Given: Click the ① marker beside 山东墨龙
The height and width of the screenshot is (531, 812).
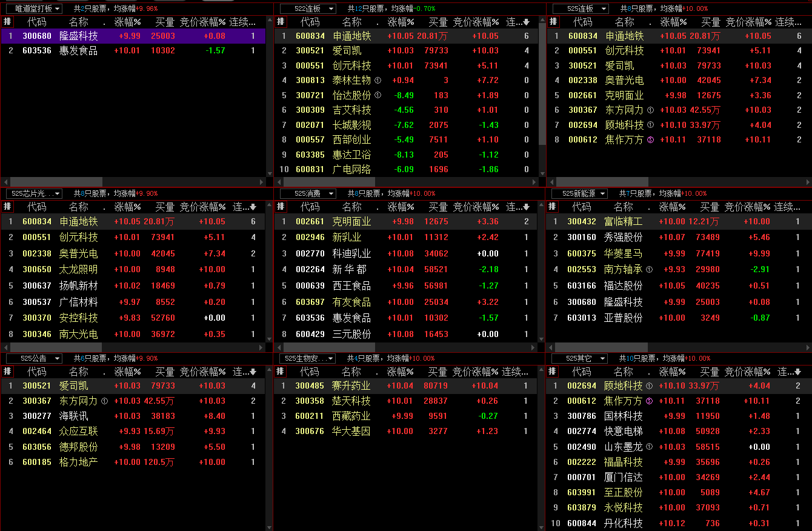Looking at the screenshot, I should coord(650,447).
